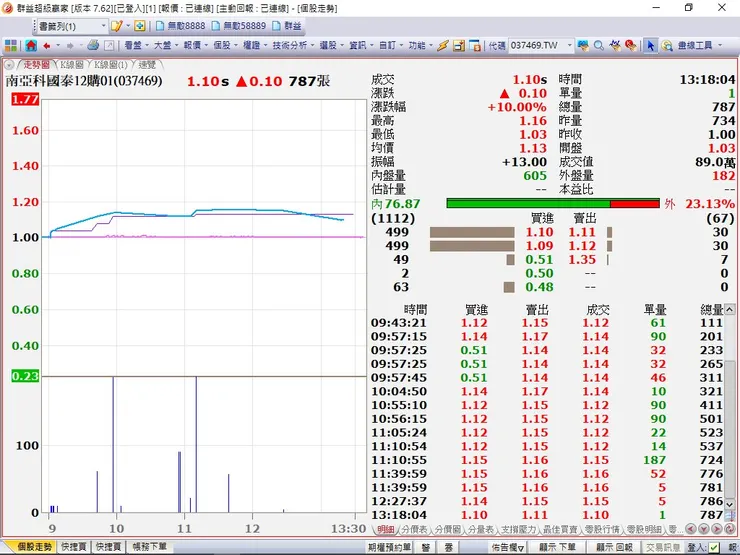Click the magnifier search icon beside stock code
The height and width of the screenshot is (555, 740).
tap(599, 46)
